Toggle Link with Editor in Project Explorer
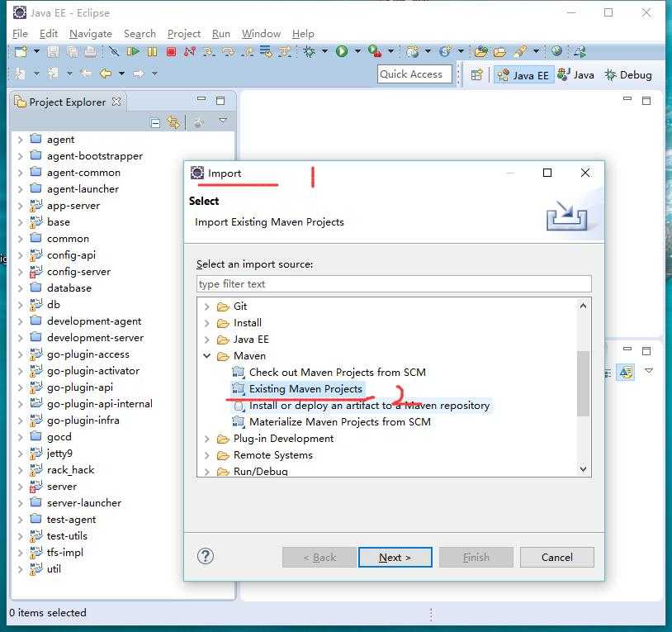This screenshot has width=672, height=632. pyautogui.click(x=173, y=122)
